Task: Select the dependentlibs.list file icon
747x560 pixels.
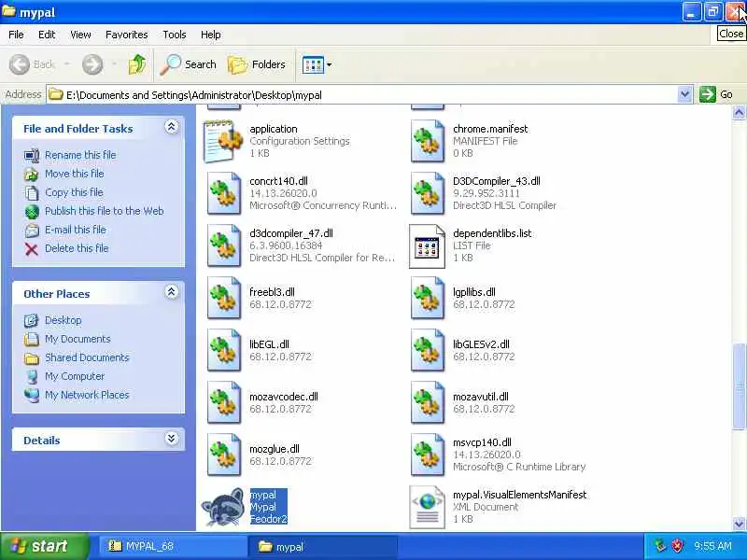Action: pos(428,245)
